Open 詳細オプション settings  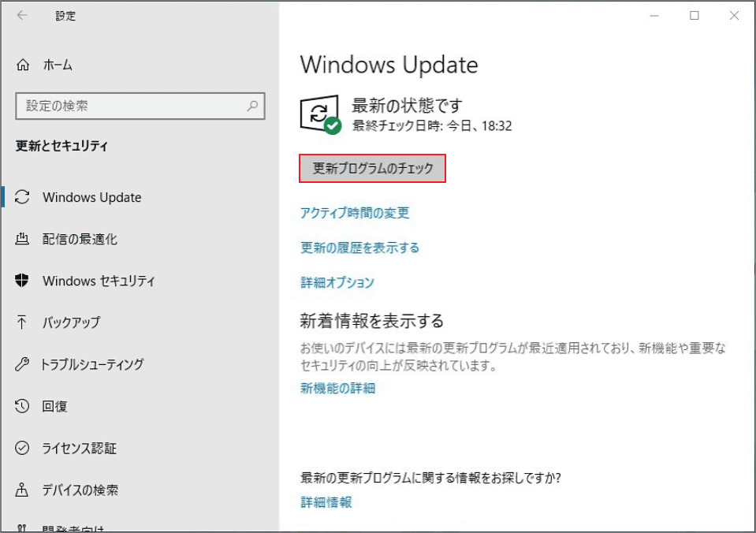337,283
